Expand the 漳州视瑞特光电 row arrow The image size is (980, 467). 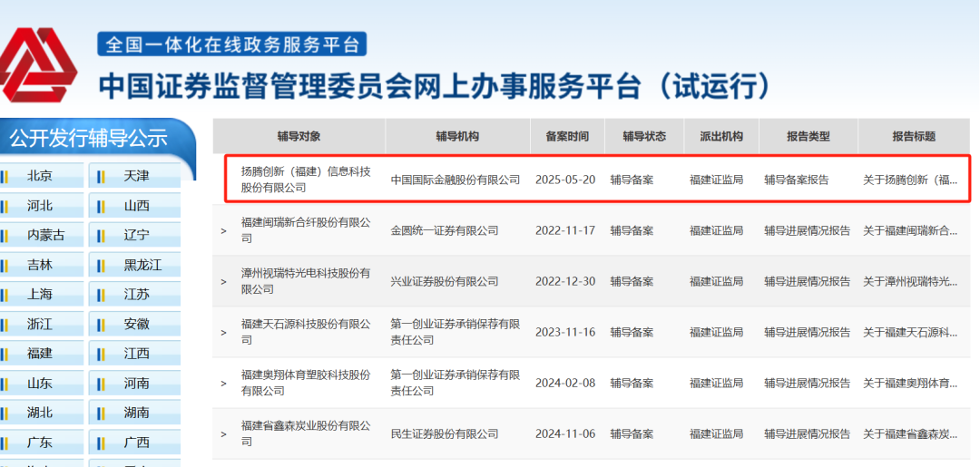point(224,282)
